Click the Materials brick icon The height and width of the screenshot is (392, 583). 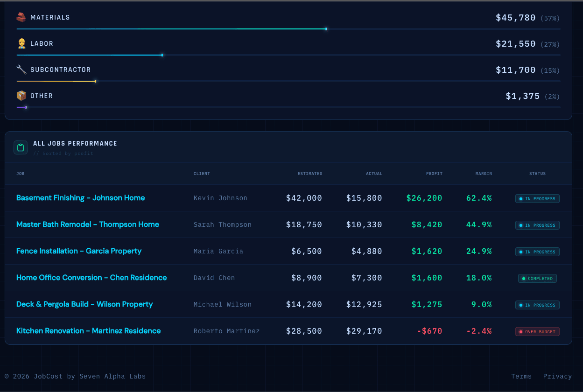[x=21, y=17]
